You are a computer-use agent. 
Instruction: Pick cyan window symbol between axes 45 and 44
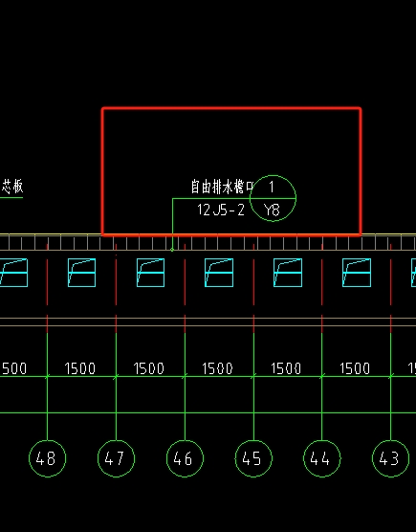(288, 273)
